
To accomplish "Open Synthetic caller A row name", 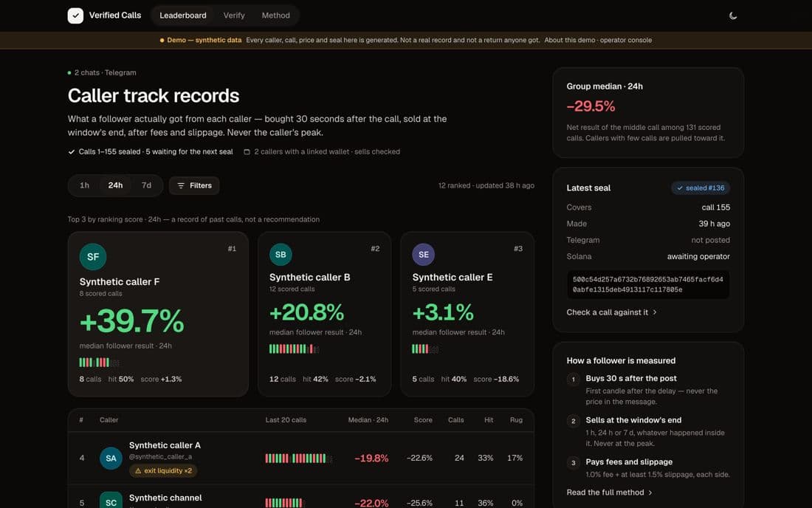I will pyautogui.click(x=165, y=445).
